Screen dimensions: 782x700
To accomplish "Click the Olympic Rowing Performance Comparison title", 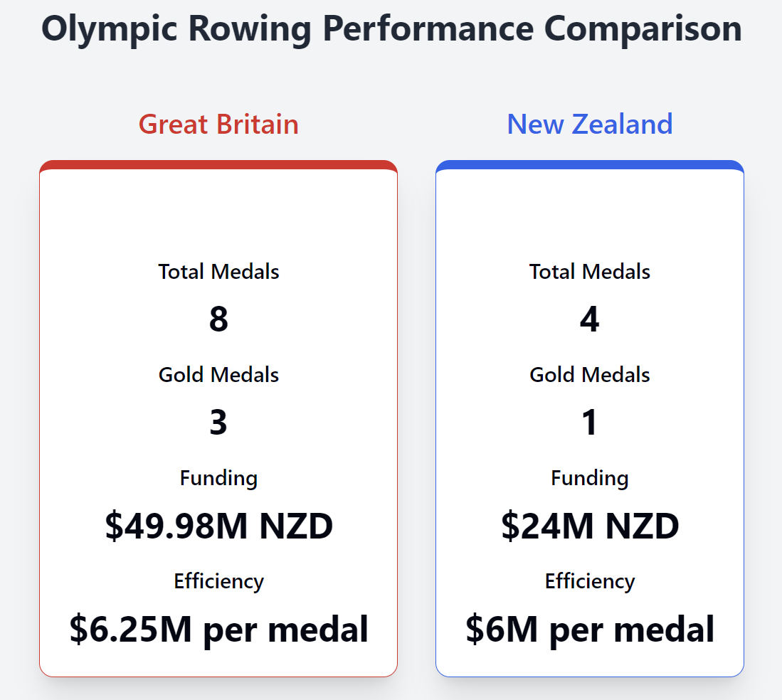I will (x=391, y=30).
